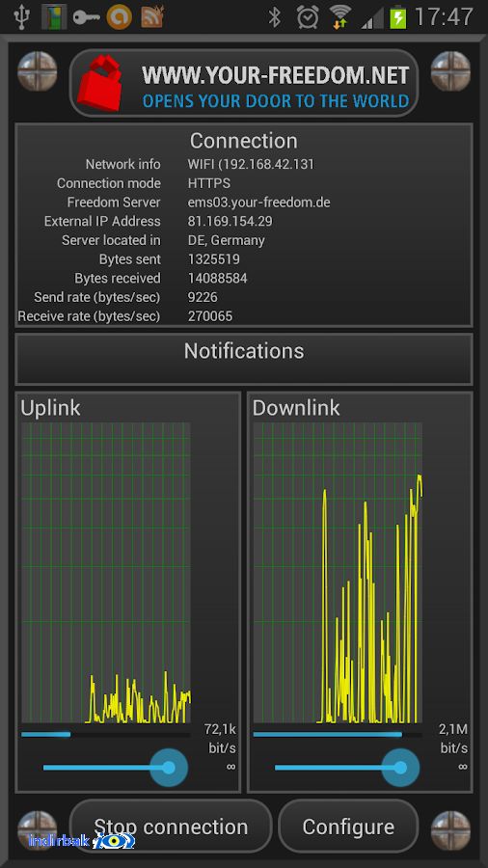
Task: Tap the Downlink traffic graph
Action: point(338,572)
